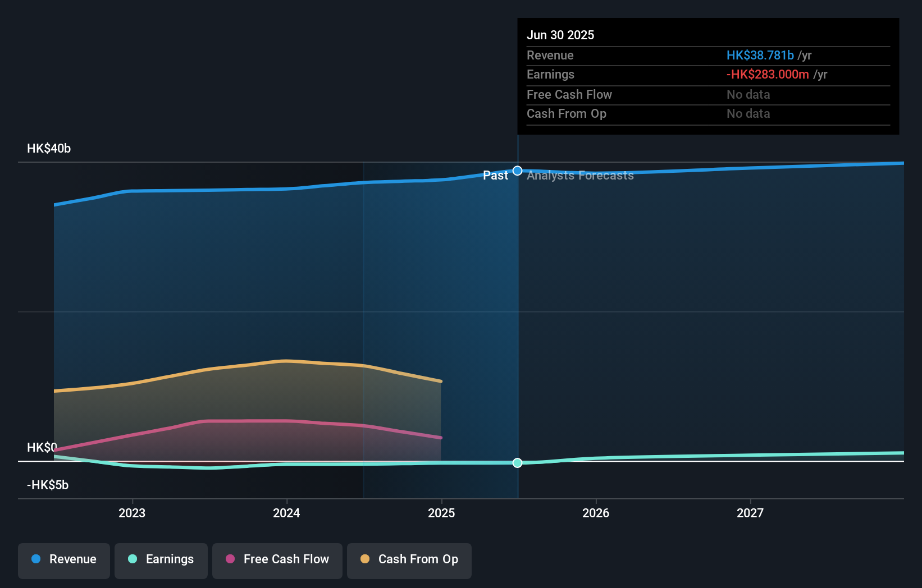Click the Free Cash Flow 'No data' value
922x588 pixels.
(x=748, y=94)
